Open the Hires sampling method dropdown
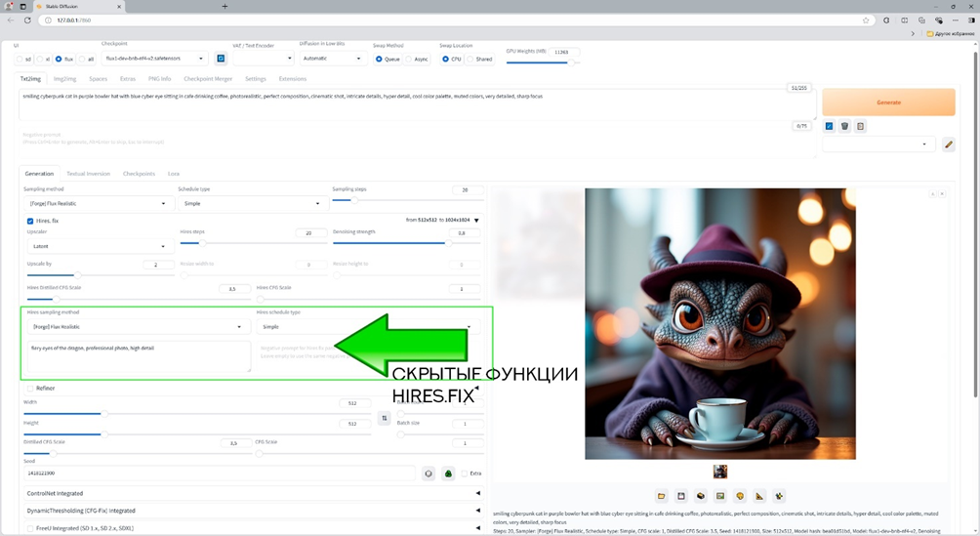The height and width of the screenshot is (536, 980). click(139, 326)
